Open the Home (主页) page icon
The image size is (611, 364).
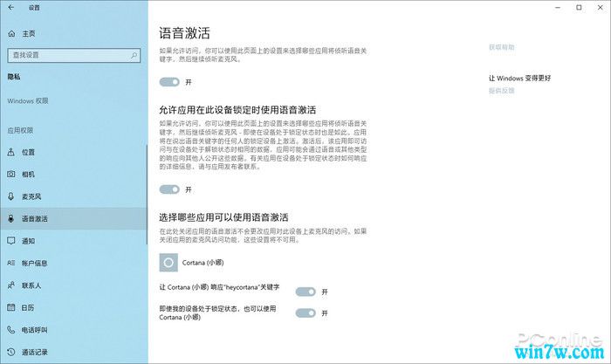click(x=11, y=34)
